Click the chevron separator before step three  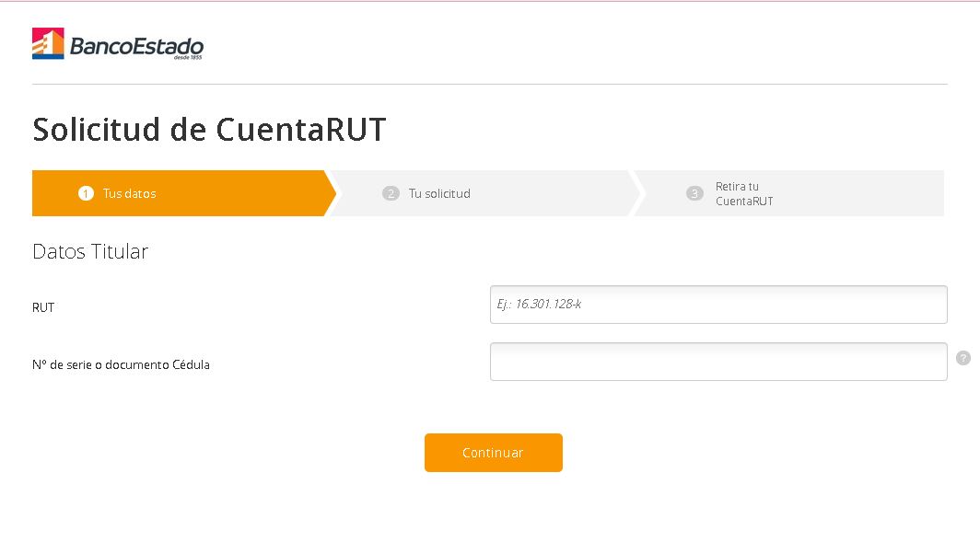(635, 193)
